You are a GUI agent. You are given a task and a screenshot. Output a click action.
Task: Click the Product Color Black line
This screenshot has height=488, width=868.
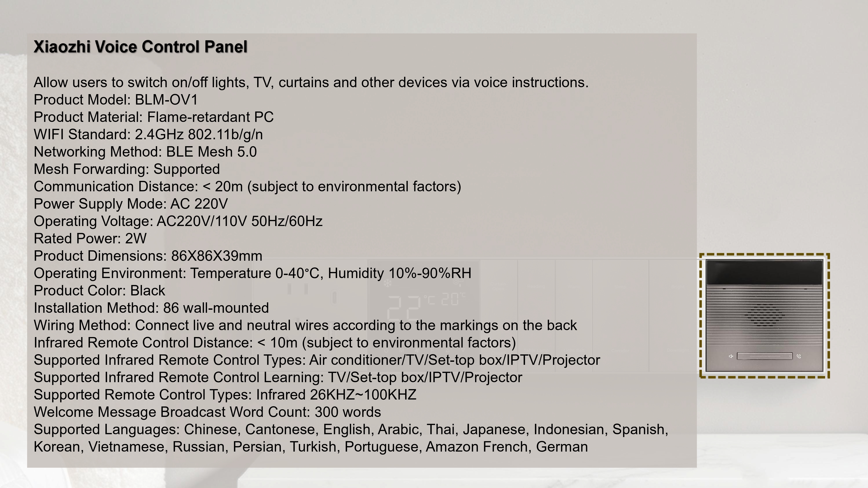99,291
